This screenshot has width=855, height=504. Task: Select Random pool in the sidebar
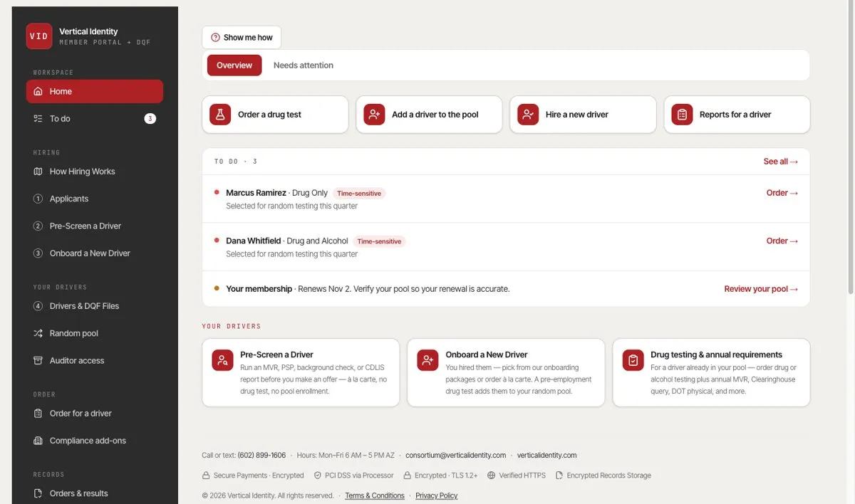click(95, 333)
